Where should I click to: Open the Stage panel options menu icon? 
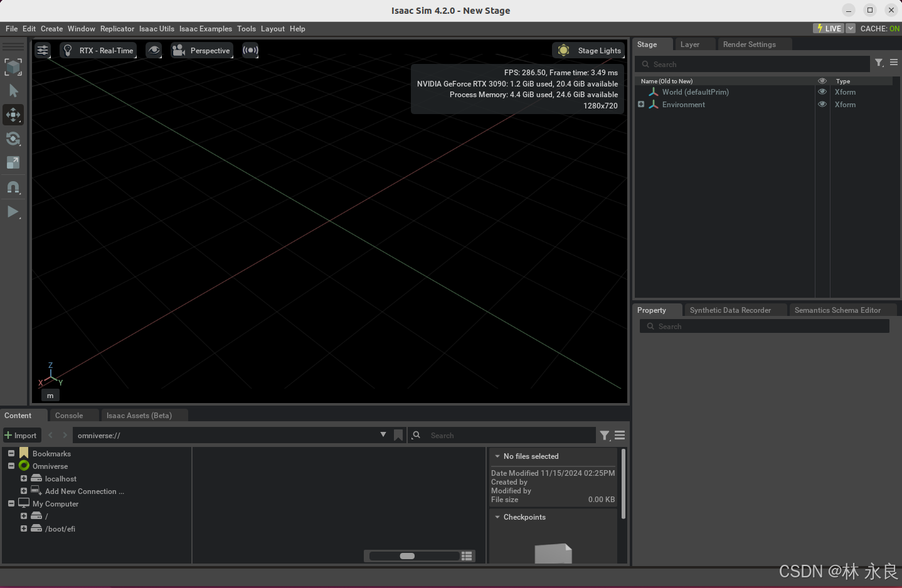pyautogui.click(x=894, y=63)
